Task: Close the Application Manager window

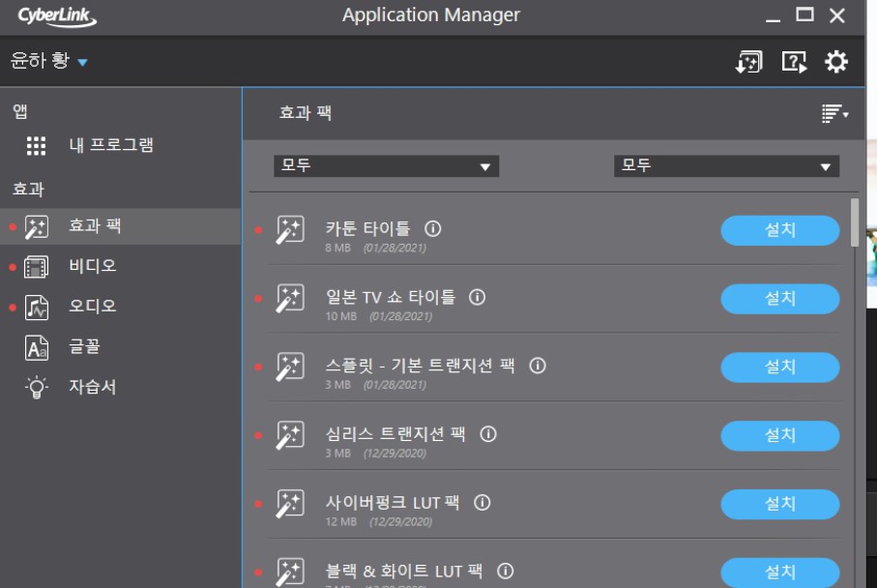Action: [x=836, y=15]
